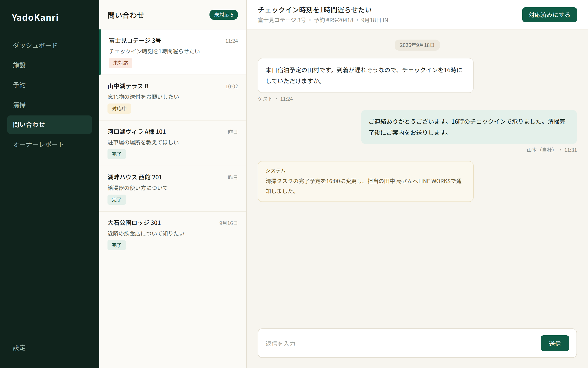Open the 予約 section

click(x=50, y=85)
